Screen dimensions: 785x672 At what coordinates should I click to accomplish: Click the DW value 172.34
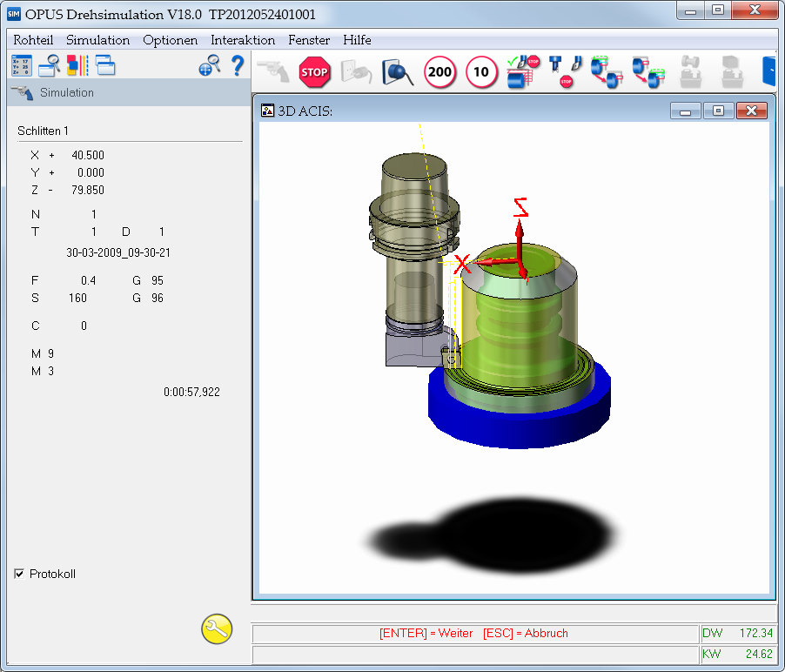coord(756,634)
